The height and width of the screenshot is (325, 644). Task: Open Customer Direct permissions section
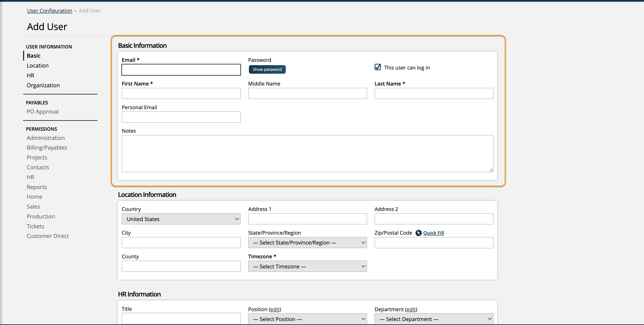[47, 236]
